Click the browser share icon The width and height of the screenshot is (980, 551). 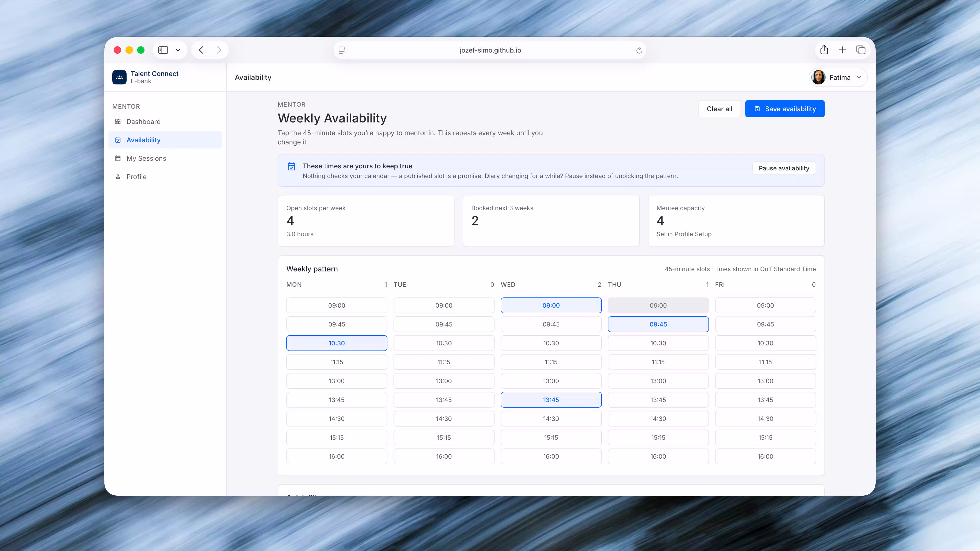[x=824, y=50]
